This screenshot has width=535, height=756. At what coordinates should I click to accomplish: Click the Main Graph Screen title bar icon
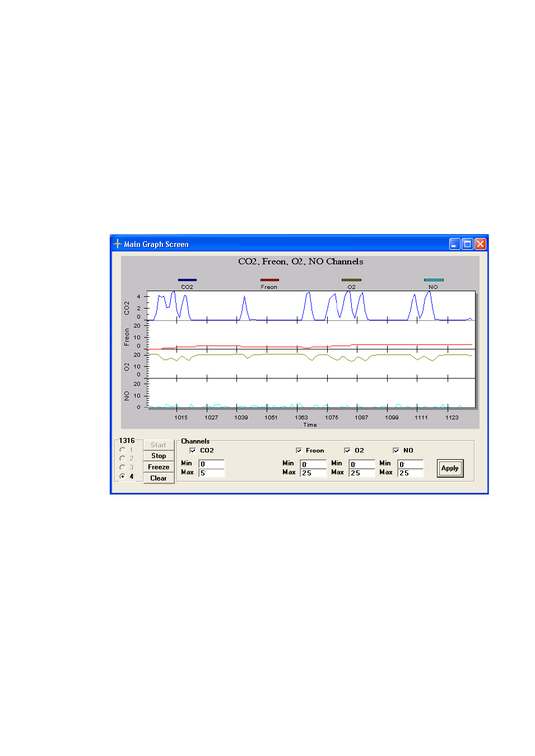tap(118, 244)
